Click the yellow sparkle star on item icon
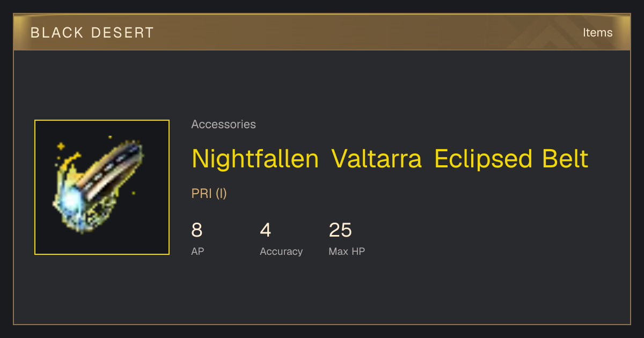The height and width of the screenshot is (338, 644). tap(61, 146)
